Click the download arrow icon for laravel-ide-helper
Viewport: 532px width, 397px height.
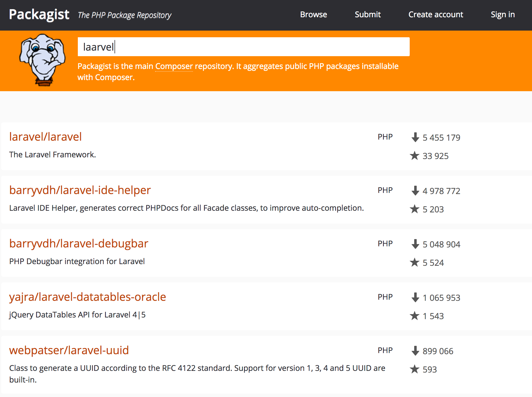tap(415, 191)
